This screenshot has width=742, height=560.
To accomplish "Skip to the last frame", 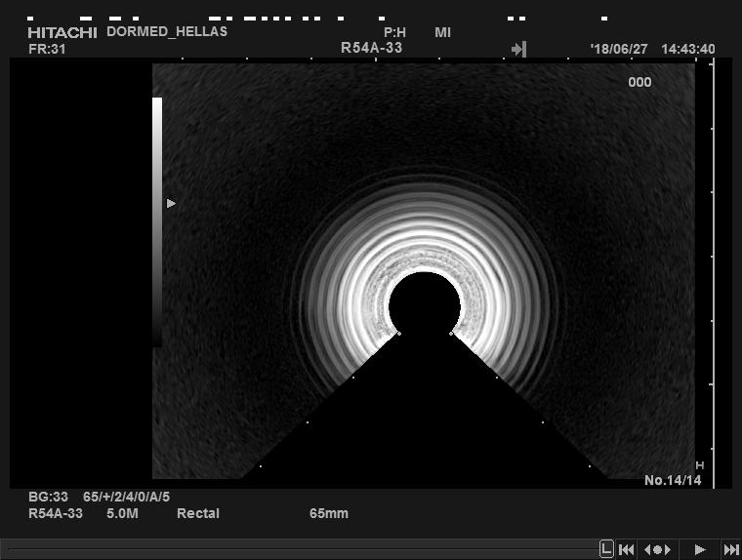I will (x=730, y=549).
